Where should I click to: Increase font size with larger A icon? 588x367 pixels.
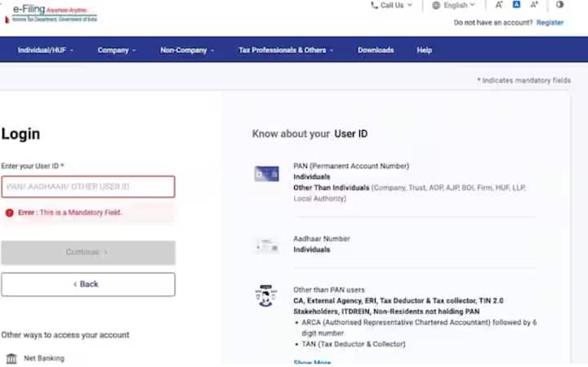(x=534, y=5)
